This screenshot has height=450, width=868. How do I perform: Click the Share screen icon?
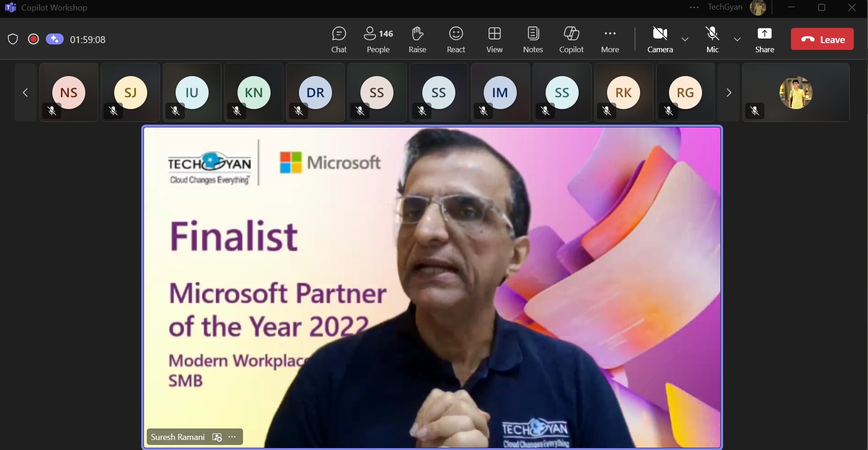click(x=764, y=39)
